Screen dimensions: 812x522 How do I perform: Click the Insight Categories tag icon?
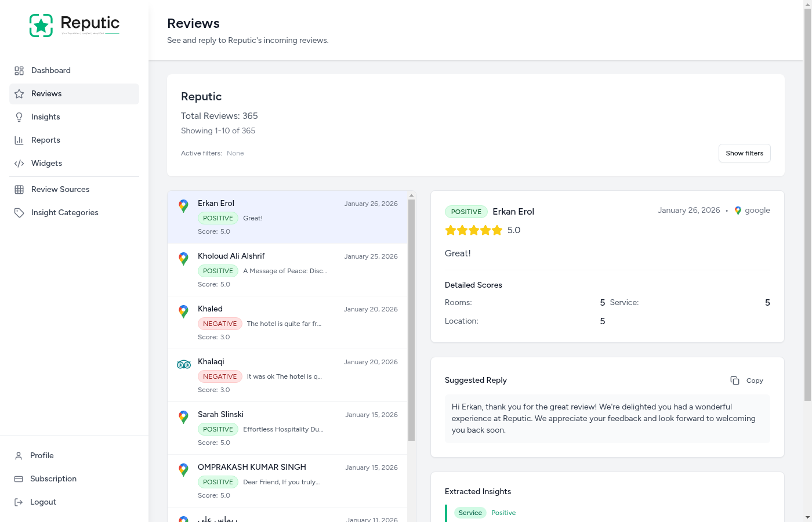[20, 212]
